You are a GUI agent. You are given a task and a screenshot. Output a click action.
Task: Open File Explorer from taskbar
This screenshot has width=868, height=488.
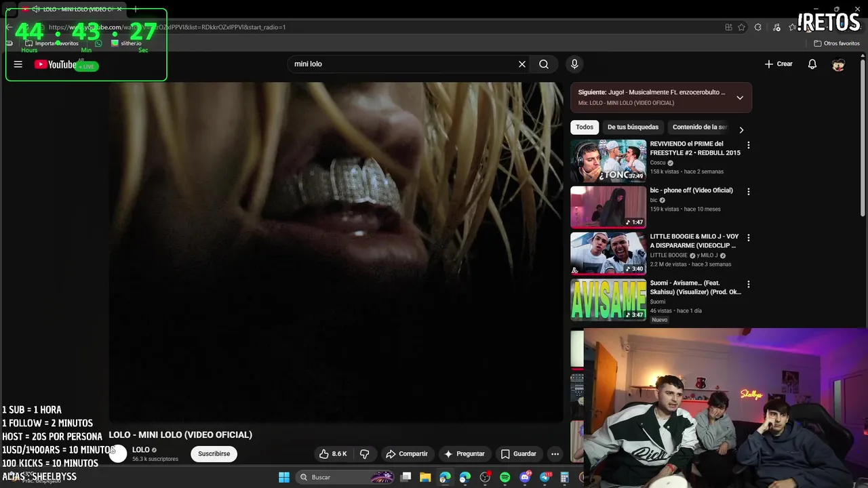tap(425, 477)
